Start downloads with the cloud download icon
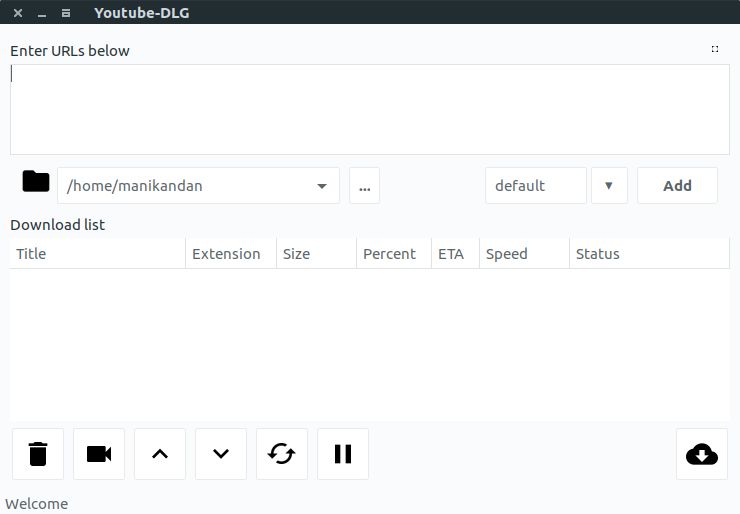Screen dimensions: 740x514 [x=702, y=454]
